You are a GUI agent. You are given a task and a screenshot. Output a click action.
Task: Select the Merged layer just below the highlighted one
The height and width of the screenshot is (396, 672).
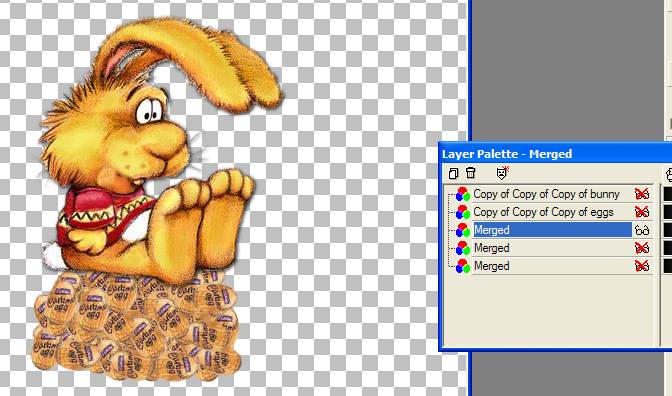coord(492,248)
